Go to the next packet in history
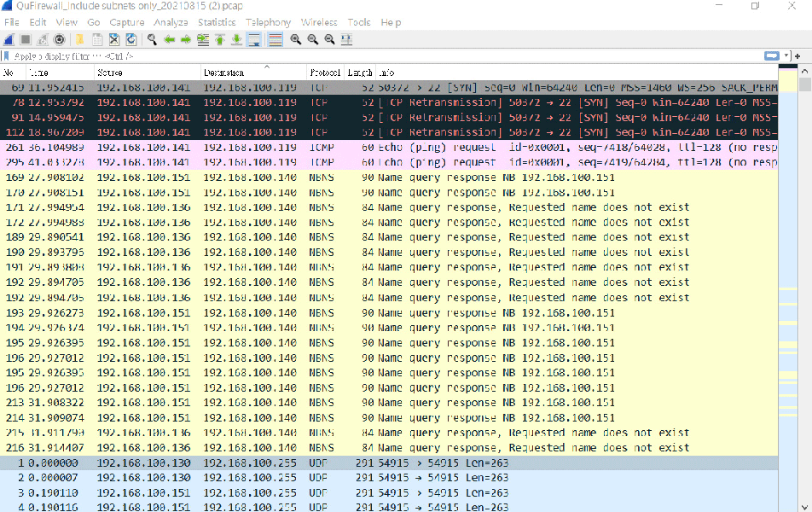The height and width of the screenshot is (512, 812). point(186,40)
